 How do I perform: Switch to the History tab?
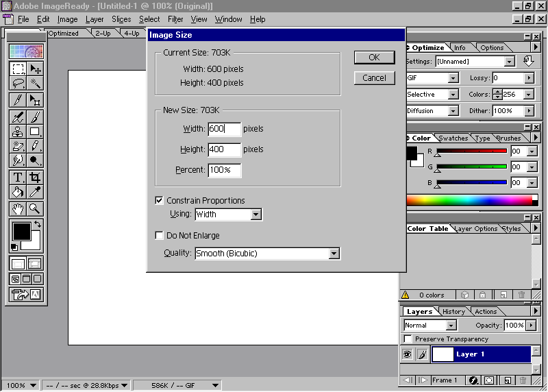click(453, 312)
